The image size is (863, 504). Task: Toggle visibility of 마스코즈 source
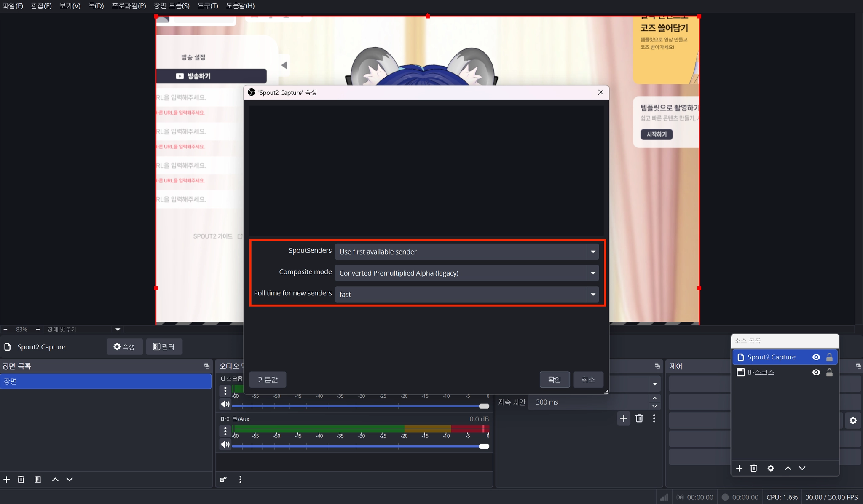[816, 373]
